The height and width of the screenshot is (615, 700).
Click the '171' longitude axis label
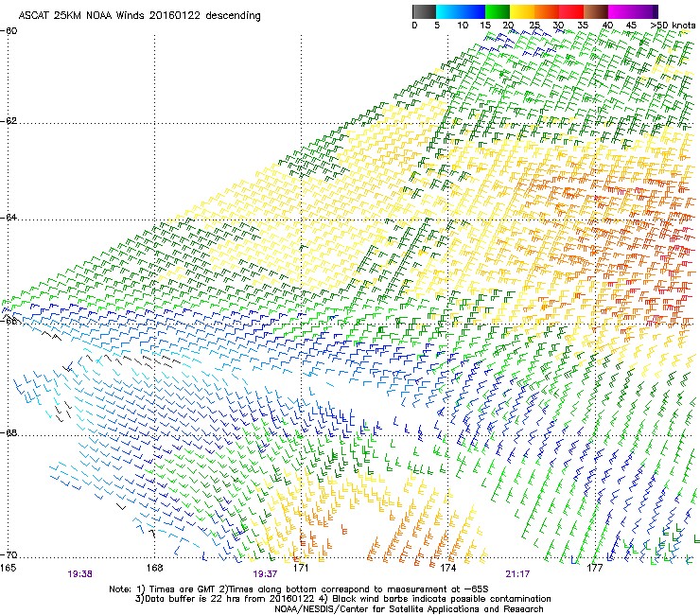point(301,568)
